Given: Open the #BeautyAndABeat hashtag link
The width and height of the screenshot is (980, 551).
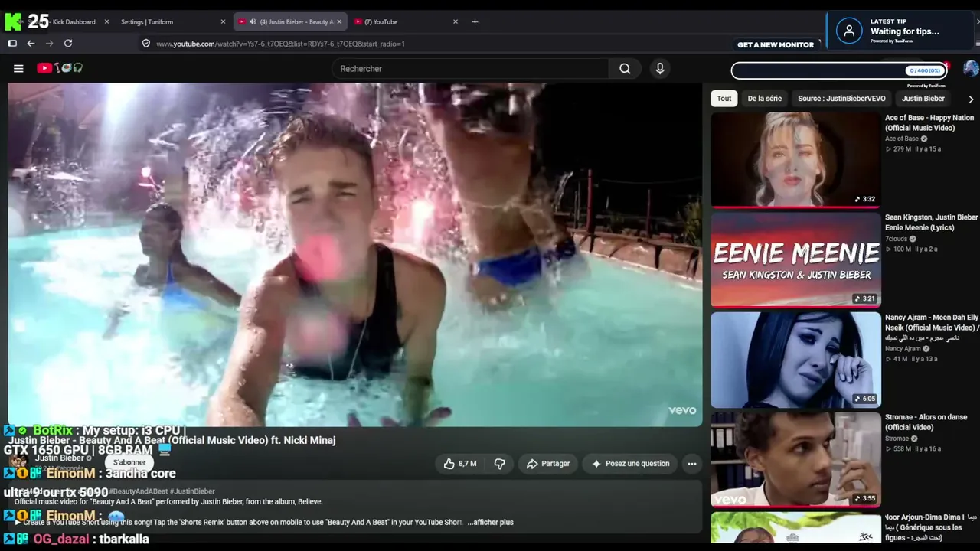Looking at the screenshot, I should (138, 491).
